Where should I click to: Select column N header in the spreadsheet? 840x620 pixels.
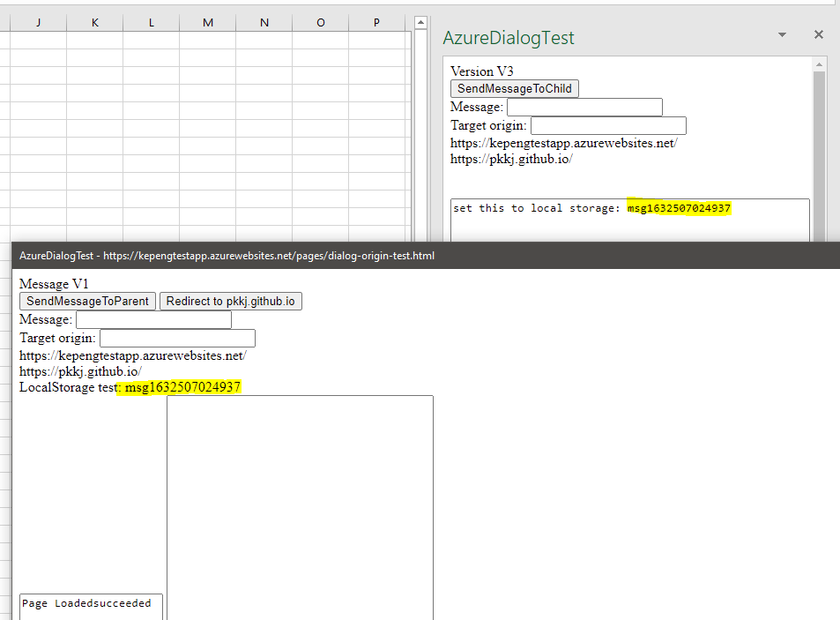(x=264, y=22)
